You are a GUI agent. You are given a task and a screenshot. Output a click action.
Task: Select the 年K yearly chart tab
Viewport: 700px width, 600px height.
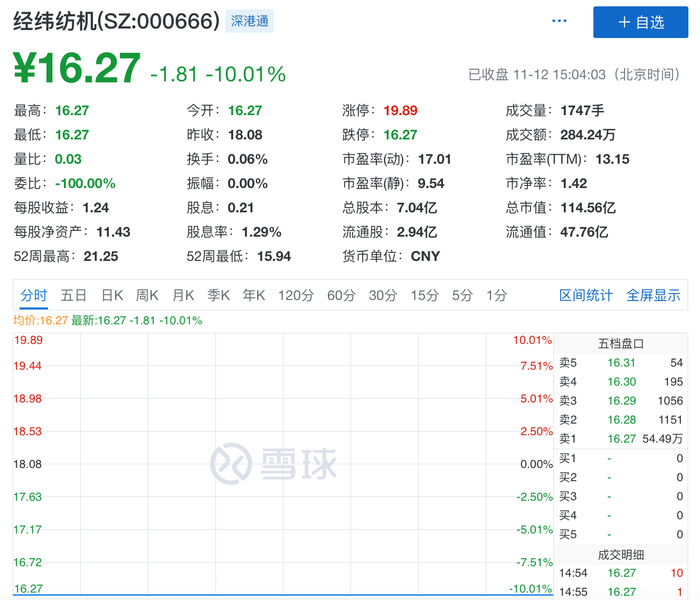[x=254, y=295]
